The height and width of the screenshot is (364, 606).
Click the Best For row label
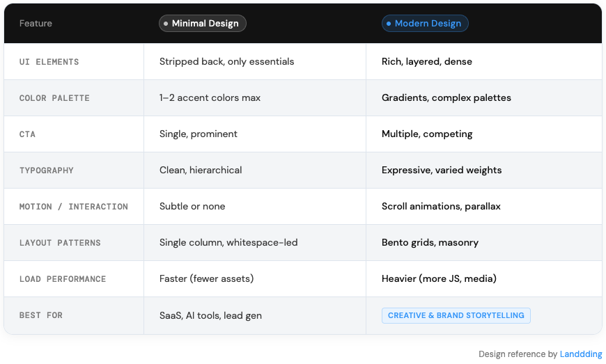(x=41, y=315)
